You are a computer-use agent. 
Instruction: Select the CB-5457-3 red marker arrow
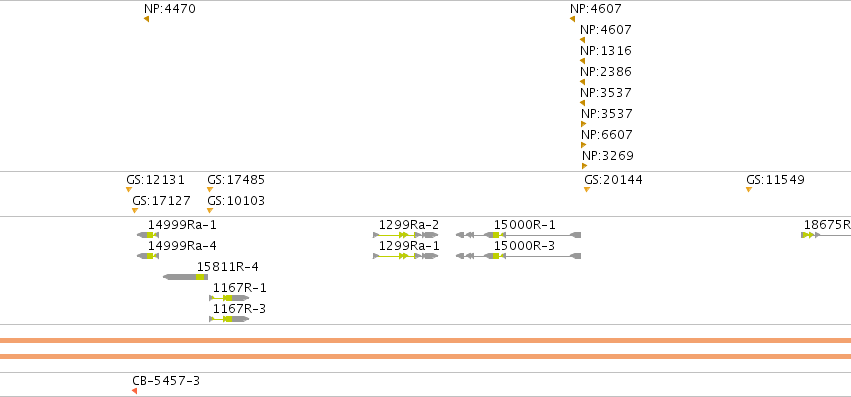(135, 391)
